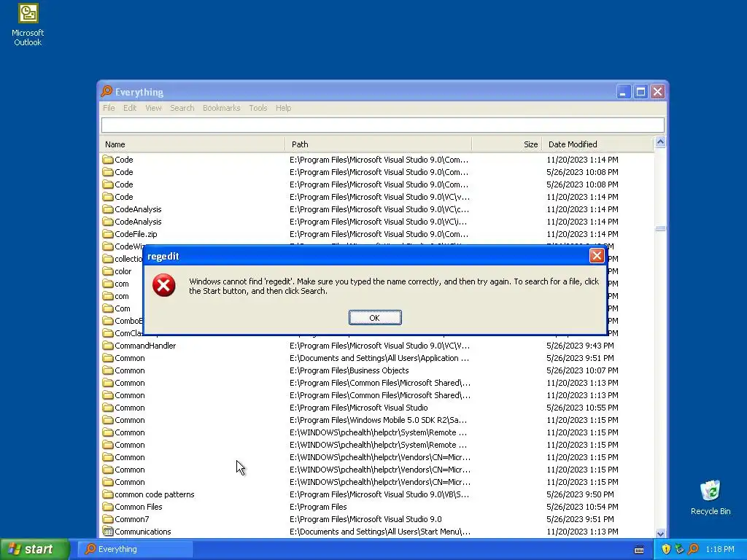The height and width of the screenshot is (560, 747).
Task: Click Communications path in All Users\Start Menu
Action: pos(379,532)
